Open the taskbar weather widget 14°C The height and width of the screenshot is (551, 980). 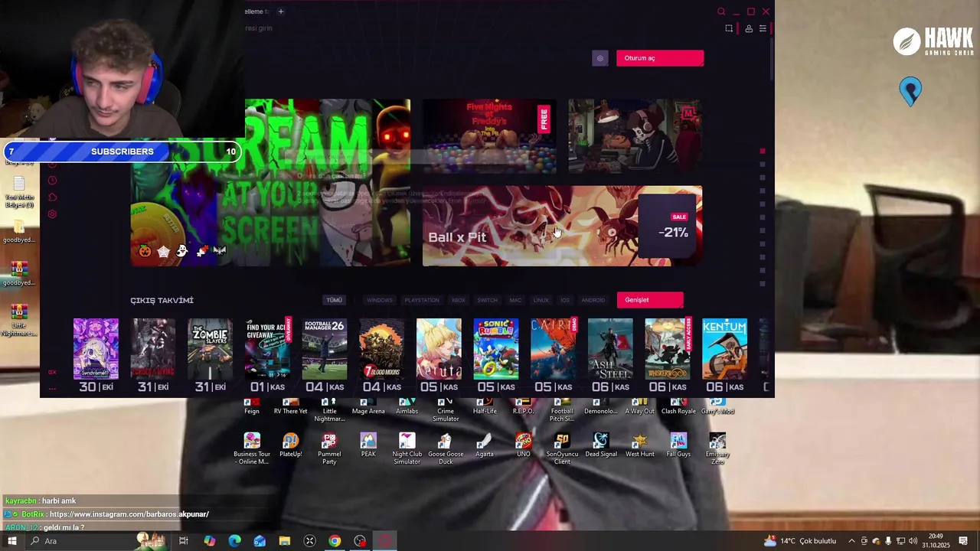tap(800, 541)
